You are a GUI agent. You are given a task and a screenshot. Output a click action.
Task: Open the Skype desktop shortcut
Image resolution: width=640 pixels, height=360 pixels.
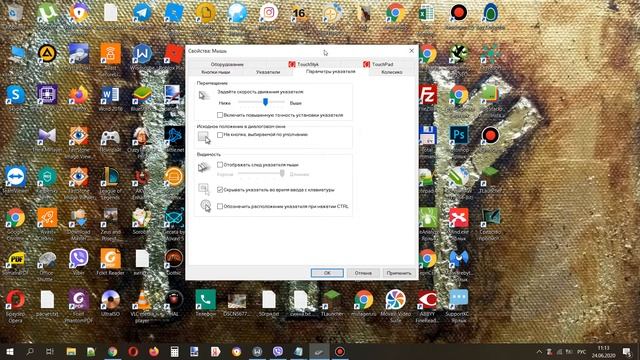point(16,95)
